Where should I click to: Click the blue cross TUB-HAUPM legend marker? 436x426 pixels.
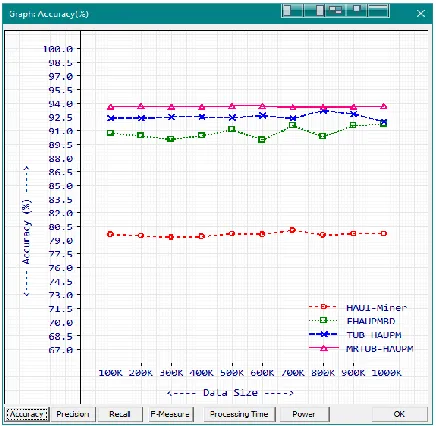[323, 334]
